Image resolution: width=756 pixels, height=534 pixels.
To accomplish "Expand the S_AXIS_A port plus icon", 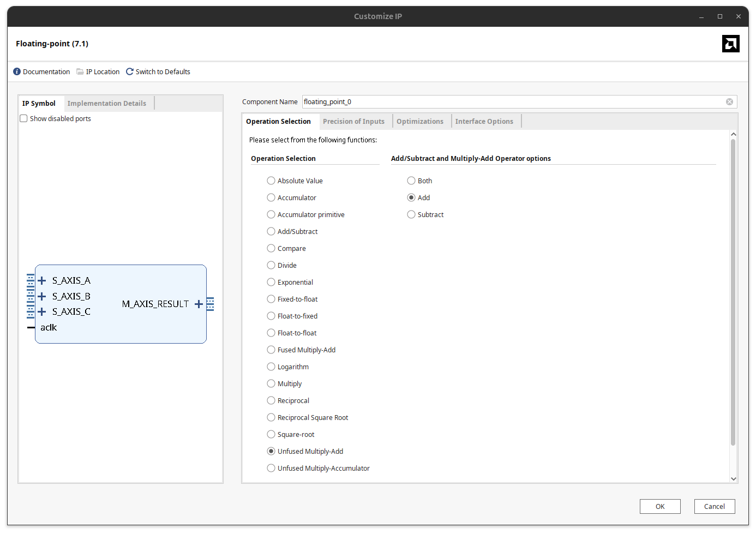I will [41, 280].
